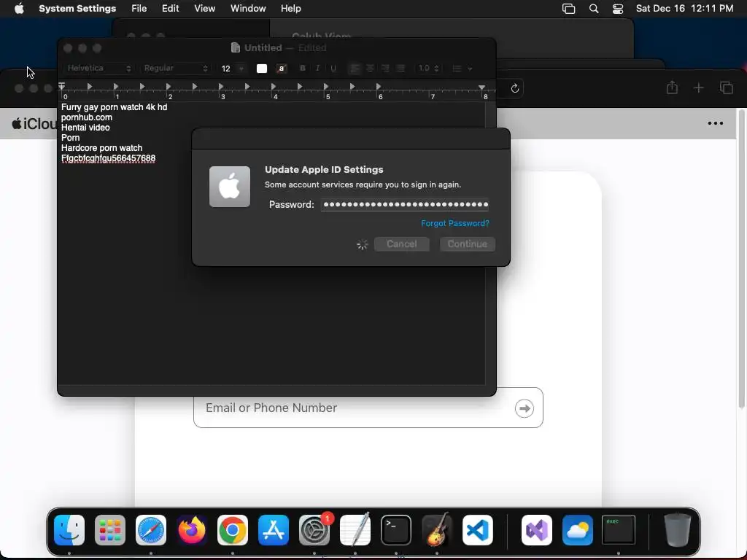
Task: Open Visual Studio Code from the Dock
Action: [477, 530]
